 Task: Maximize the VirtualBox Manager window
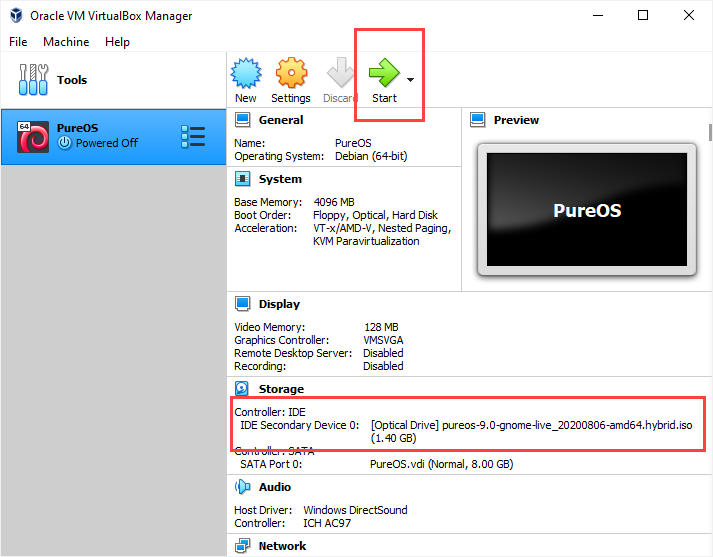(643, 15)
